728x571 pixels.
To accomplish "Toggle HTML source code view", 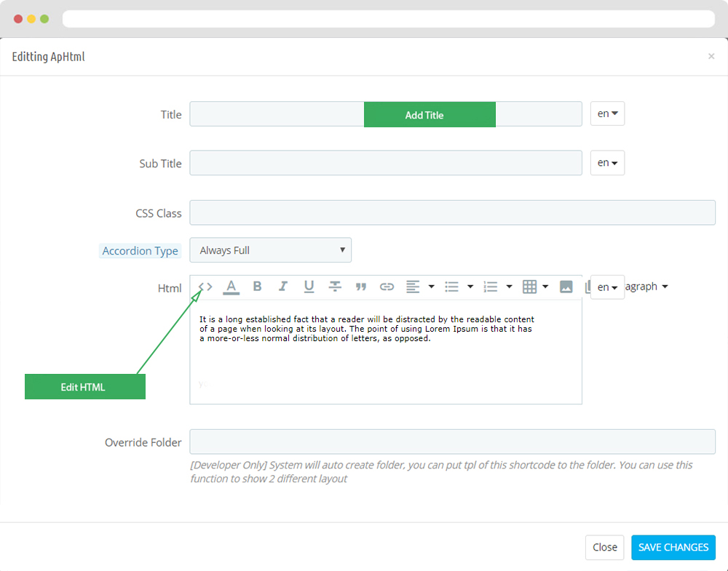I will (x=205, y=287).
